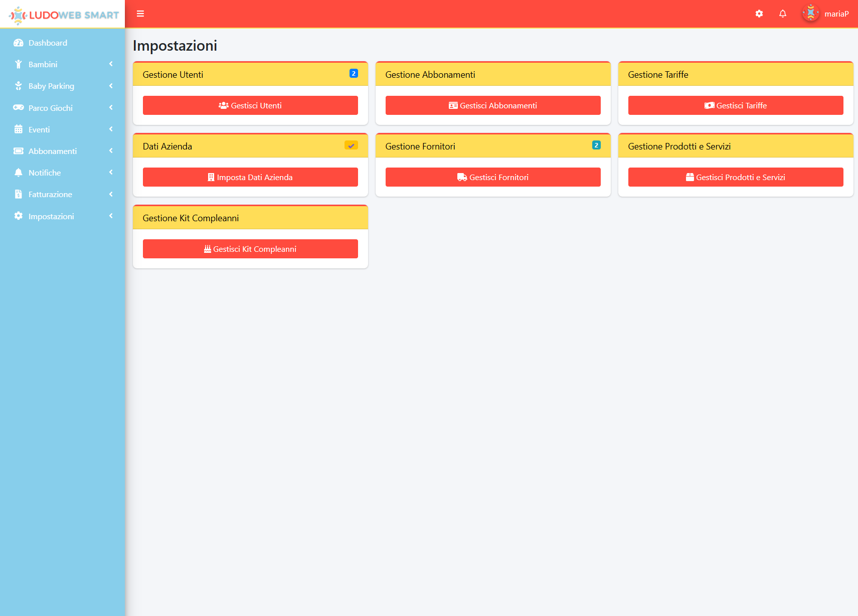
Task: Expand the Abbonamenti sidebar chevron
Action: [111, 151]
